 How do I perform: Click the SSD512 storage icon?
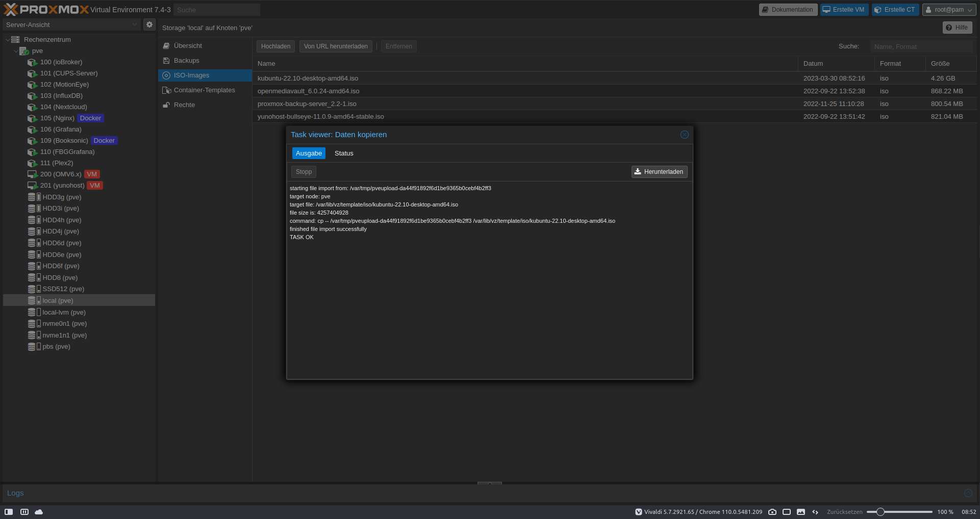[34, 289]
